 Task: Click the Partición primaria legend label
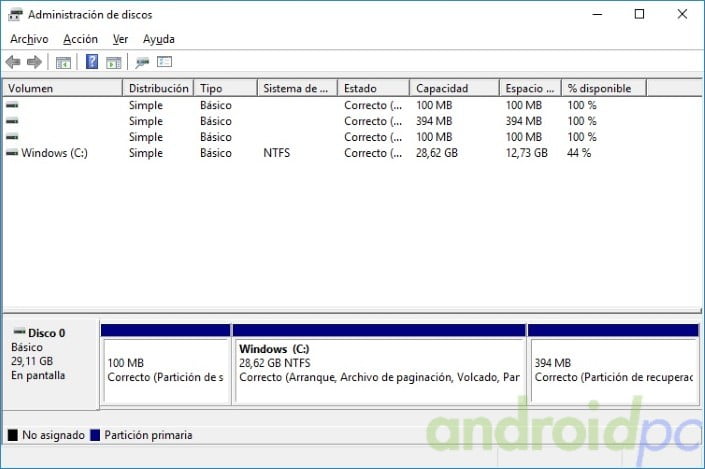(148, 435)
